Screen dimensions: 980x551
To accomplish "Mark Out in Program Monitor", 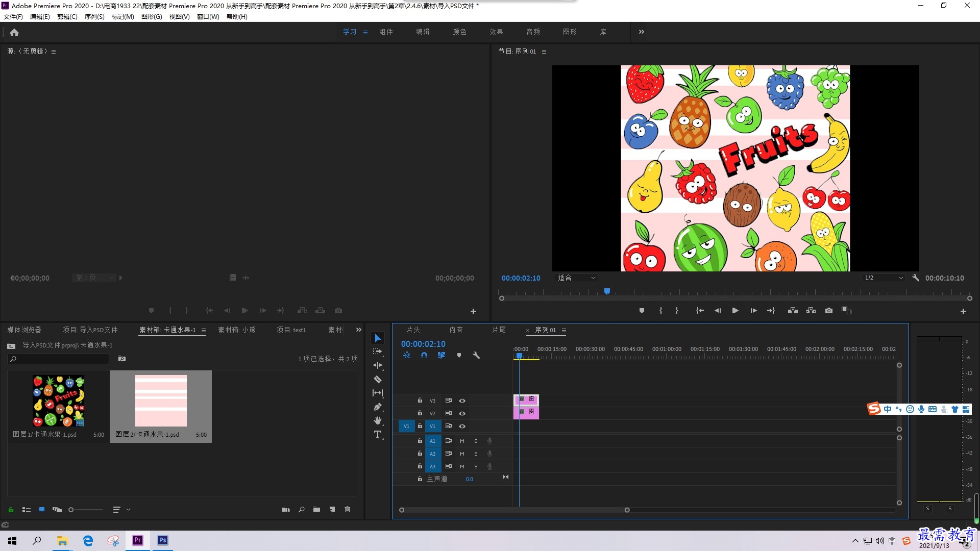I will [677, 311].
